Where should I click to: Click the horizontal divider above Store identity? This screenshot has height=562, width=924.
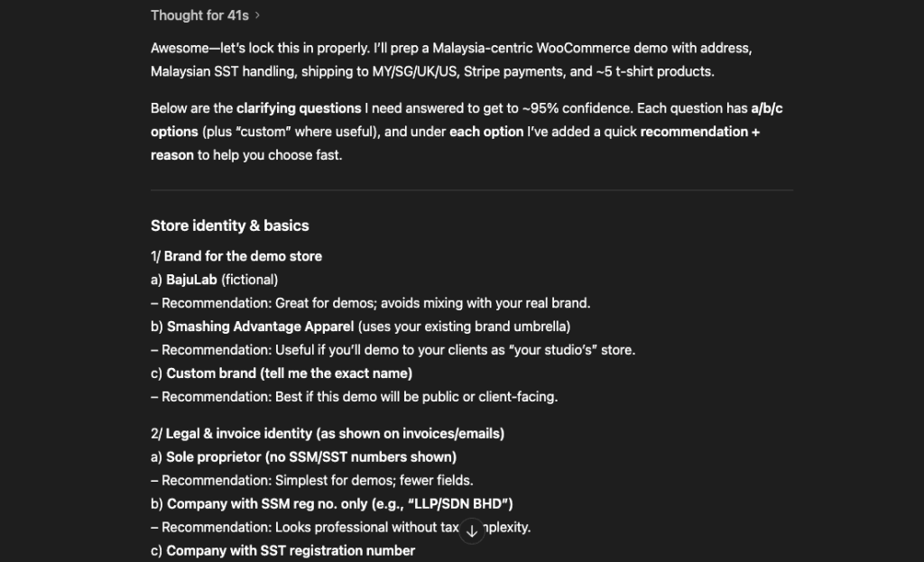(x=472, y=190)
